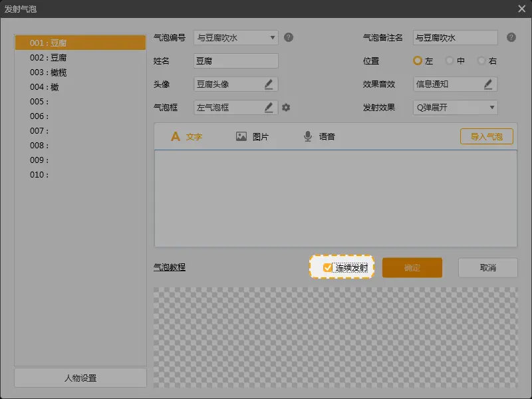Close the 发射气泡 dialog window
The height and width of the screenshot is (399, 532).
[521, 9]
